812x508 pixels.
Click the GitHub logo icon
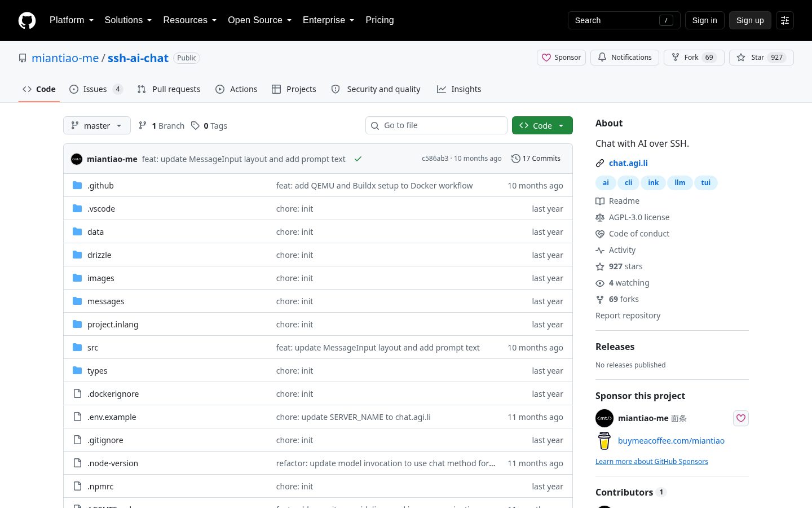[x=27, y=20]
